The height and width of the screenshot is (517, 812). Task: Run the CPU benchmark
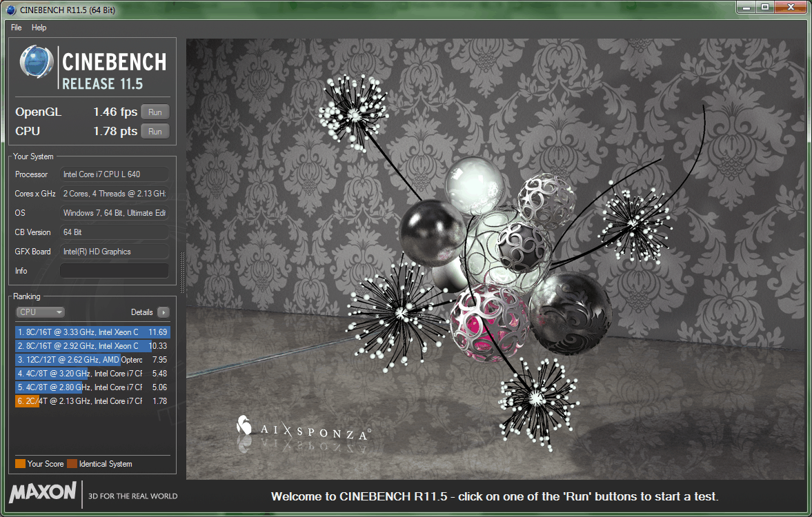click(x=155, y=132)
